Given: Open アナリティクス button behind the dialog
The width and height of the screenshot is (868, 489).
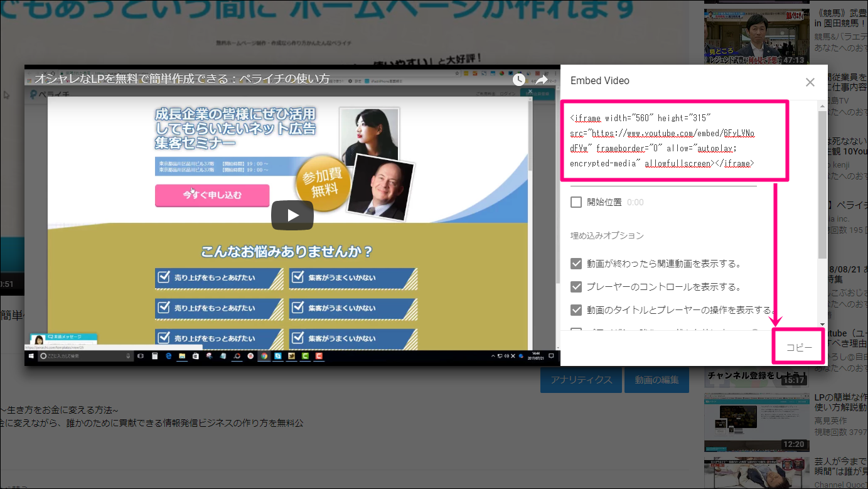Looking at the screenshot, I should [581, 380].
